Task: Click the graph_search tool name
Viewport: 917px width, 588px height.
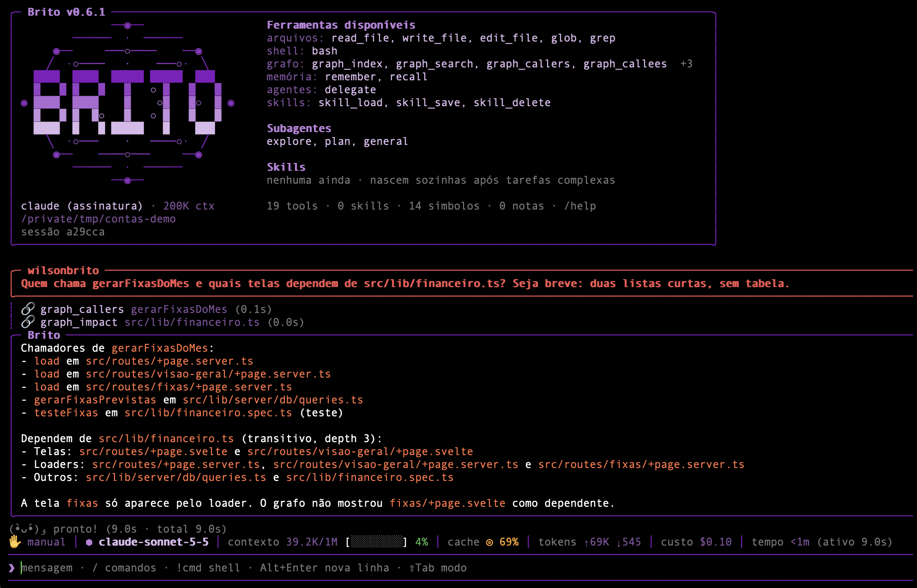Action: (434, 64)
